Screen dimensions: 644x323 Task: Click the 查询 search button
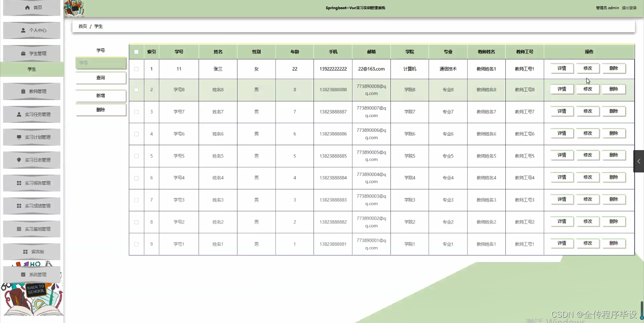tap(101, 78)
